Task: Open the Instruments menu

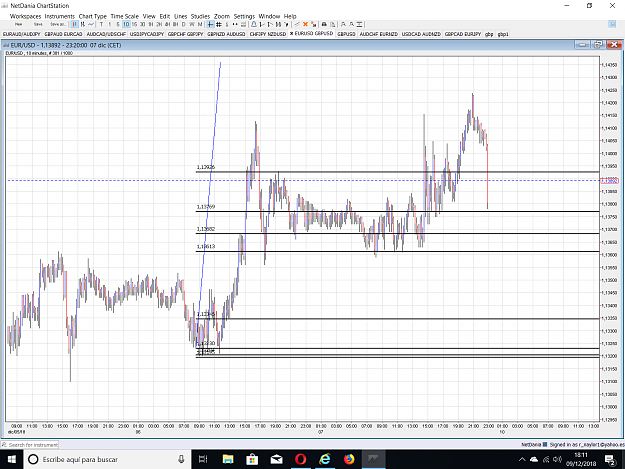Action: [x=60, y=16]
